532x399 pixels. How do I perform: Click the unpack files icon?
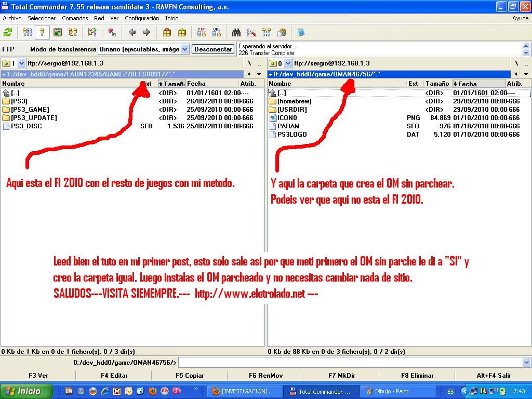pyautogui.click(x=182, y=33)
